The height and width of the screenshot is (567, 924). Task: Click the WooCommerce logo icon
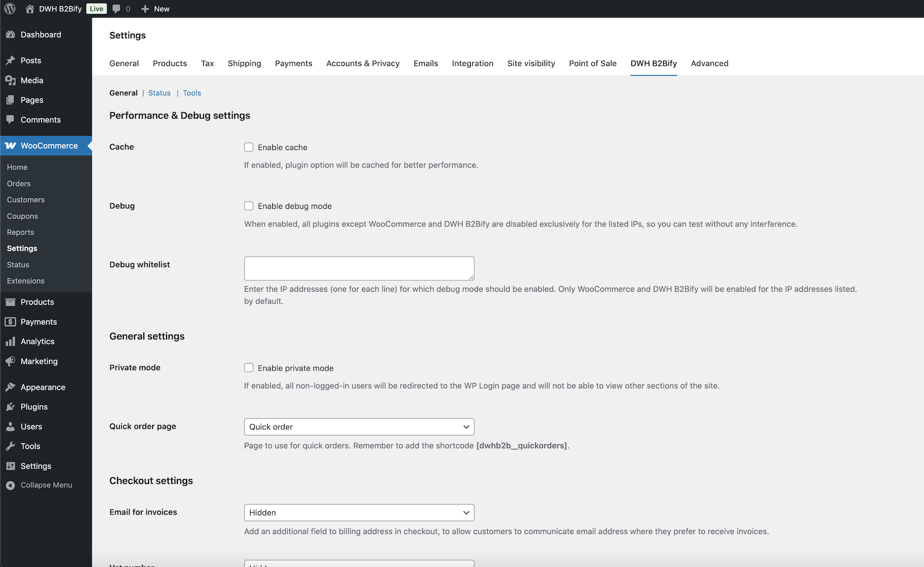coord(10,146)
